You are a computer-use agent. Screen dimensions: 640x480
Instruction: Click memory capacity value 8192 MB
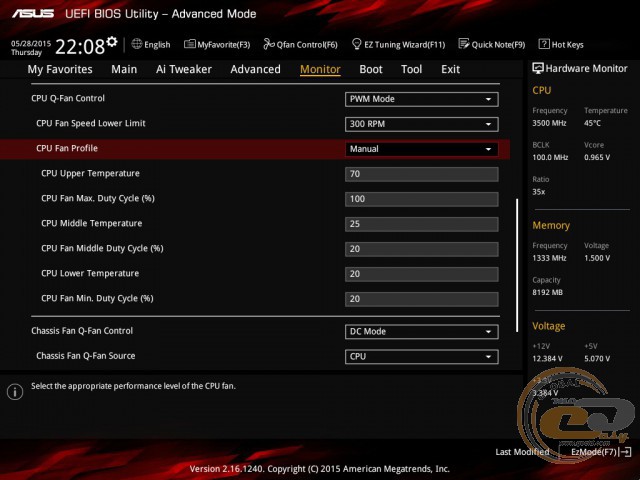548,292
